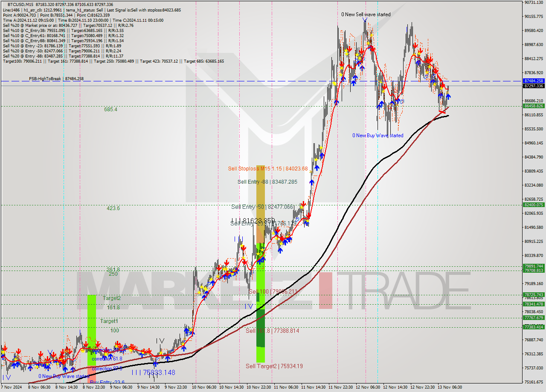546x392 pixels.
Task: Select the green 77767.679 price tag
Action: 534,318
